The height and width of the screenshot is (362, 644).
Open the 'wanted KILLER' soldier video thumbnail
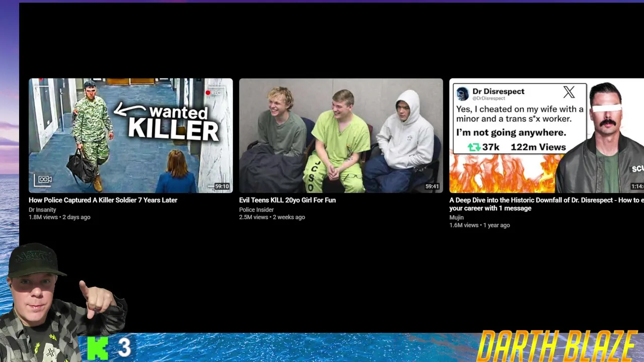(131, 135)
